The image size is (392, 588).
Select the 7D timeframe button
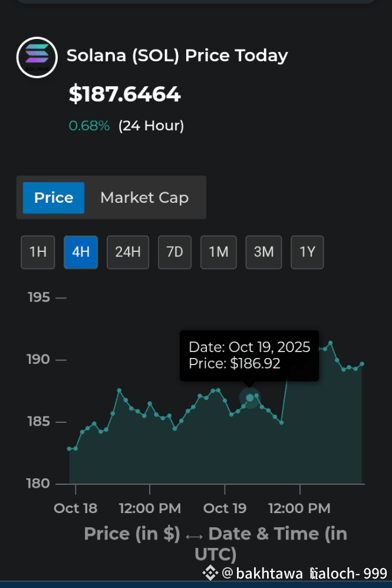click(174, 252)
